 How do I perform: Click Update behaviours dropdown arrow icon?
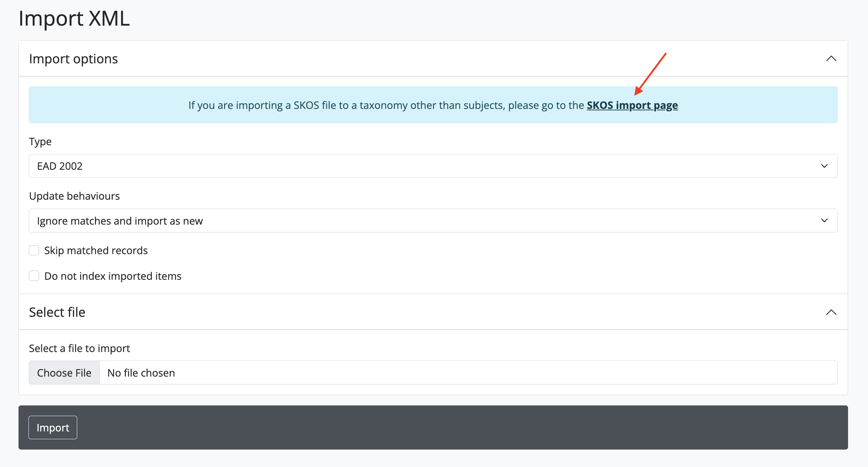click(x=824, y=221)
